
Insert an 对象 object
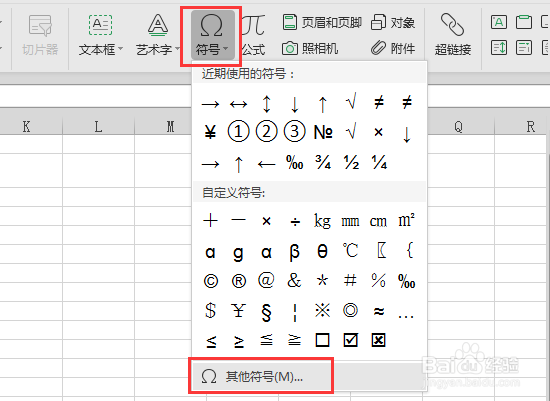click(393, 22)
